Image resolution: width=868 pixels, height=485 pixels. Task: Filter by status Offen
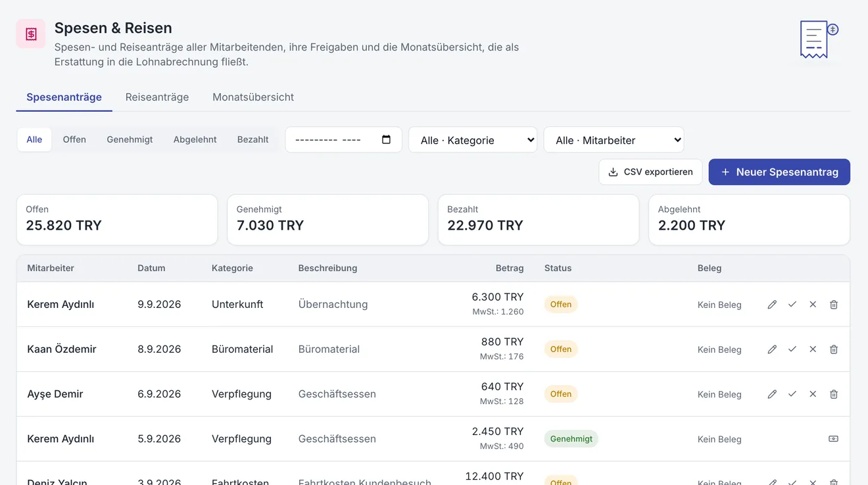pos(74,140)
